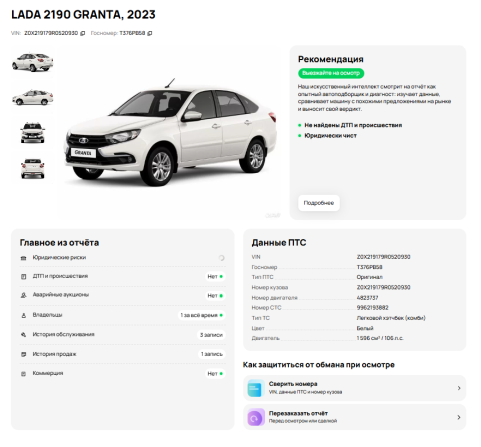
Task: Open the 'Сверить номера' card
Action: [x=354, y=388]
